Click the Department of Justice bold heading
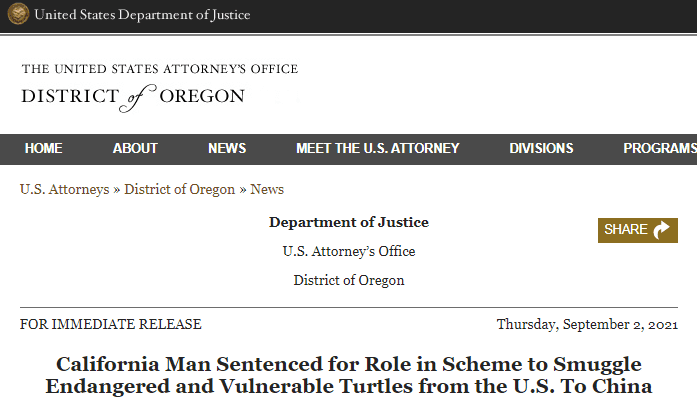Image resolution: width=697 pixels, height=414 pixels. pos(349,222)
